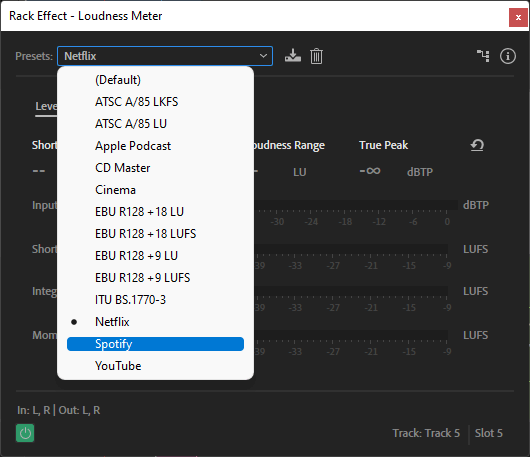Choose the (Default) preset

pos(155,80)
